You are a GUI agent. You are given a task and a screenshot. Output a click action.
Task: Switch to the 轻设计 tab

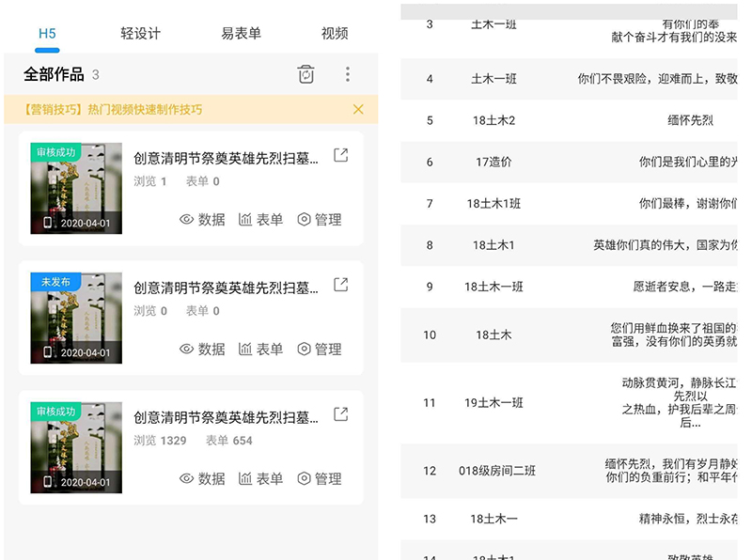[141, 33]
